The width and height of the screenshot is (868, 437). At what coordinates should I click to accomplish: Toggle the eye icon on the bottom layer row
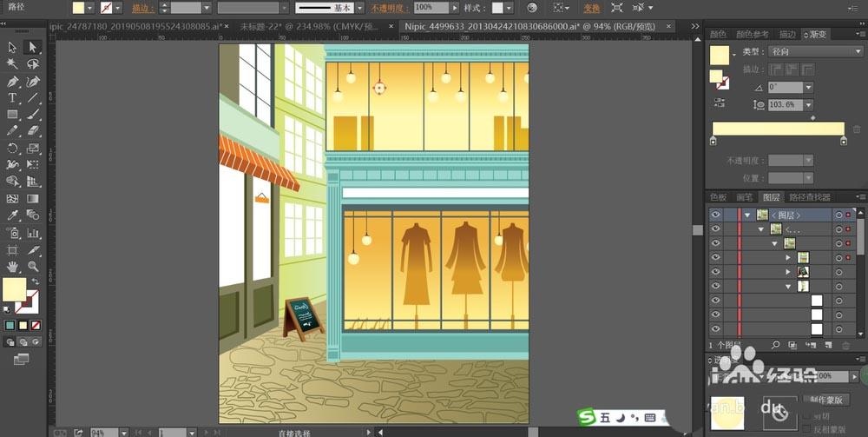coord(716,329)
